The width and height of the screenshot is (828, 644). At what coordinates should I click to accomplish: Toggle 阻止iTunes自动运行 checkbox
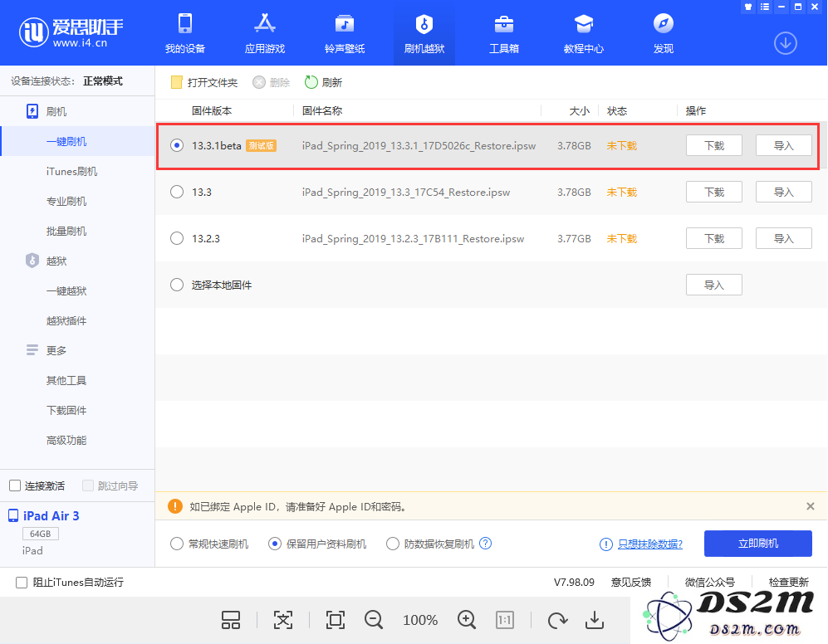(22, 583)
